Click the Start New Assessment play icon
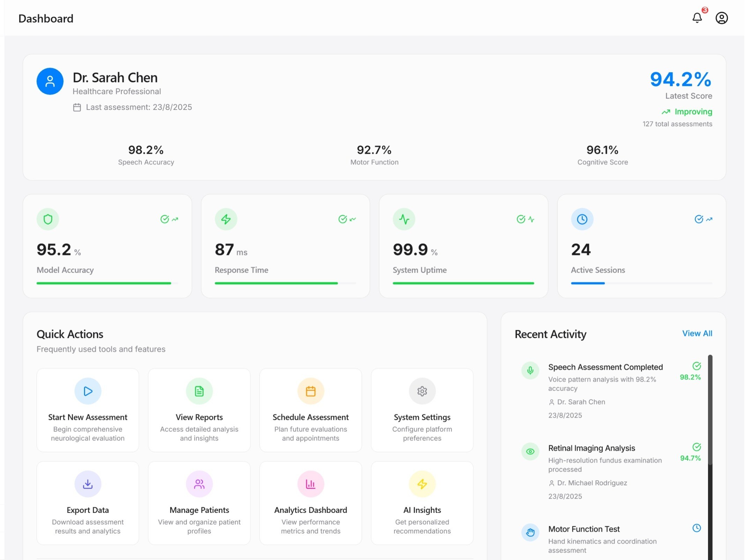 pyautogui.click(x=88, y=391)
